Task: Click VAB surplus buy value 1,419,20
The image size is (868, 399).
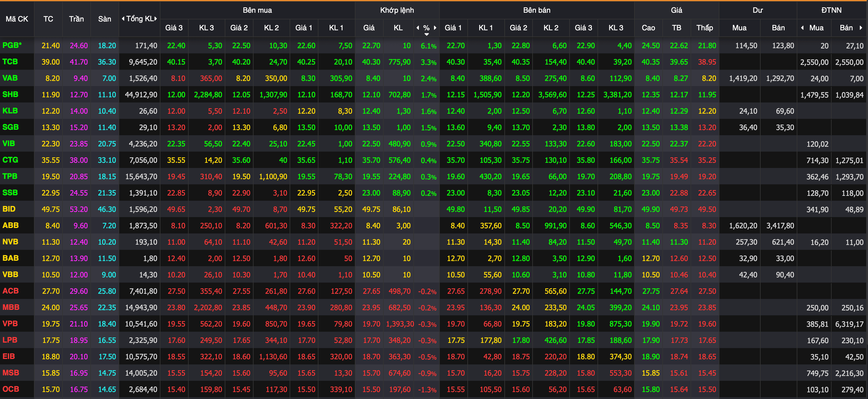Action: tap(743, 79)
